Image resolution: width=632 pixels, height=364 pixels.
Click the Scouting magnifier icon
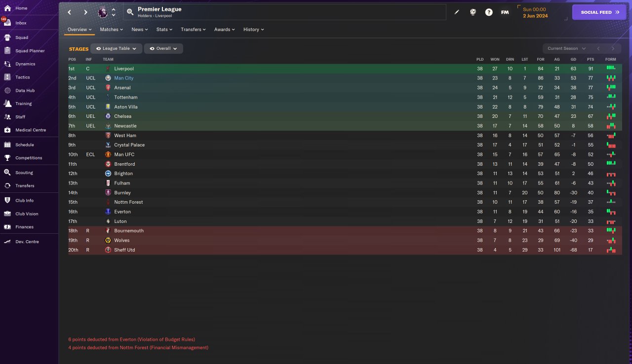tap(7, 173)
